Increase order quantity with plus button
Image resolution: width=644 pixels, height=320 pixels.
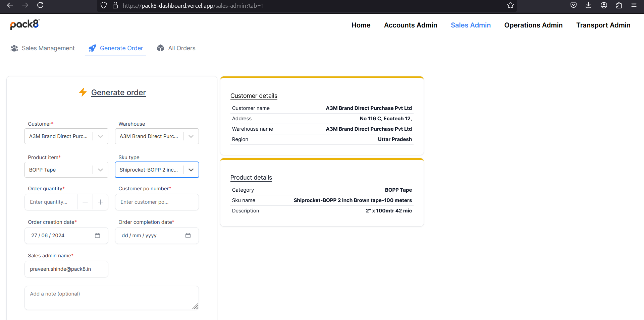101,202
